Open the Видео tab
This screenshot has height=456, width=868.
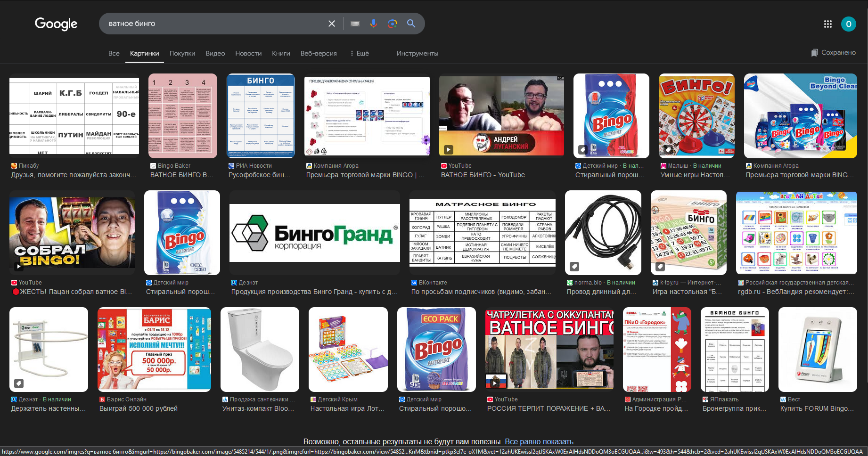pos(215,53)
